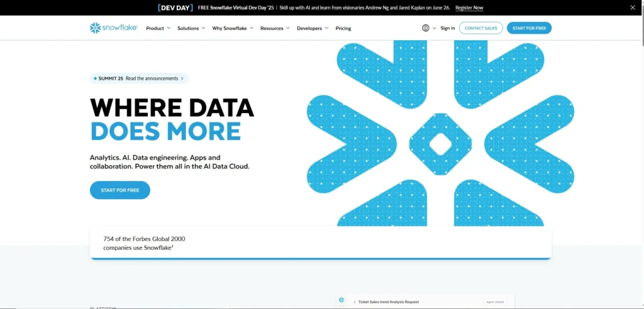Expand the Solutions menu
Viewport: 644px width, 309px height.
click(x=191, y=28)
